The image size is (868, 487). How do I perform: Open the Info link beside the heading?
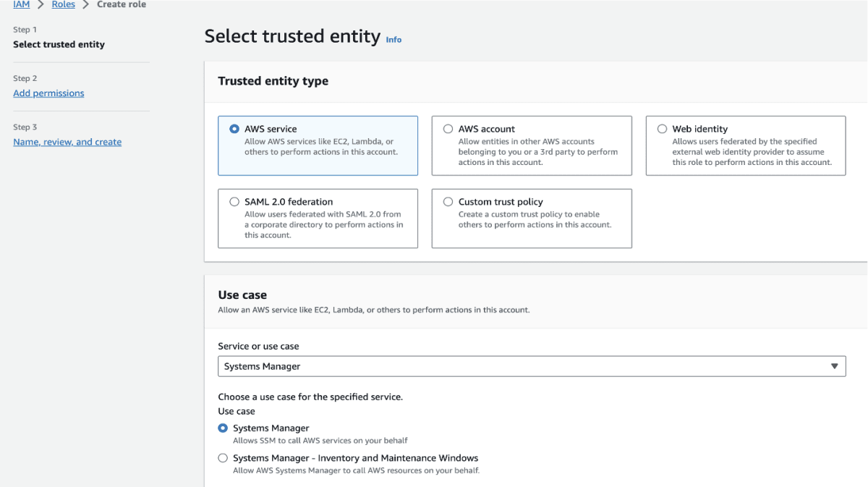pos(393,40)
